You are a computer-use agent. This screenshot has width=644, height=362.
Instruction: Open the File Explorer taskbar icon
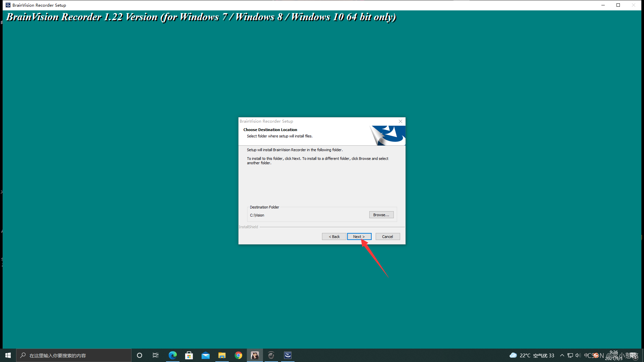[222, 355]
